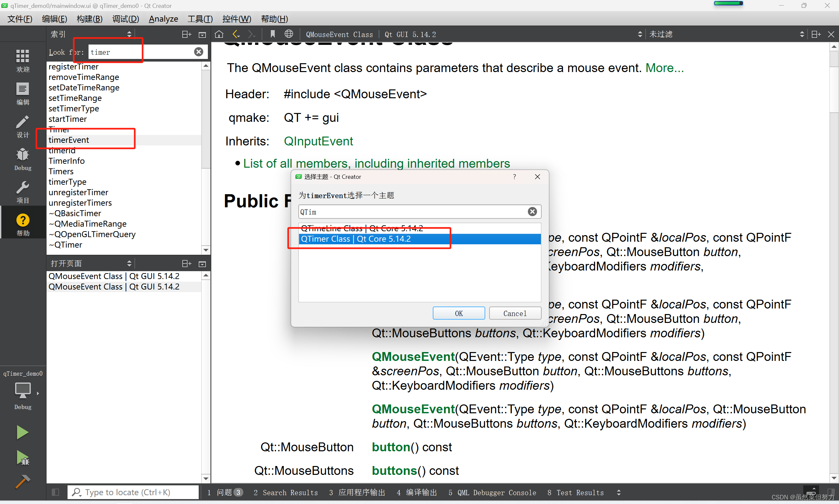
Task: Add bookmark for current help page
Action: [272, 34]
